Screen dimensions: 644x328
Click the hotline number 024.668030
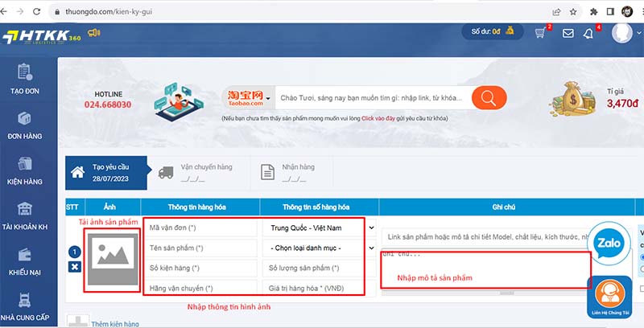pos(108,105)
